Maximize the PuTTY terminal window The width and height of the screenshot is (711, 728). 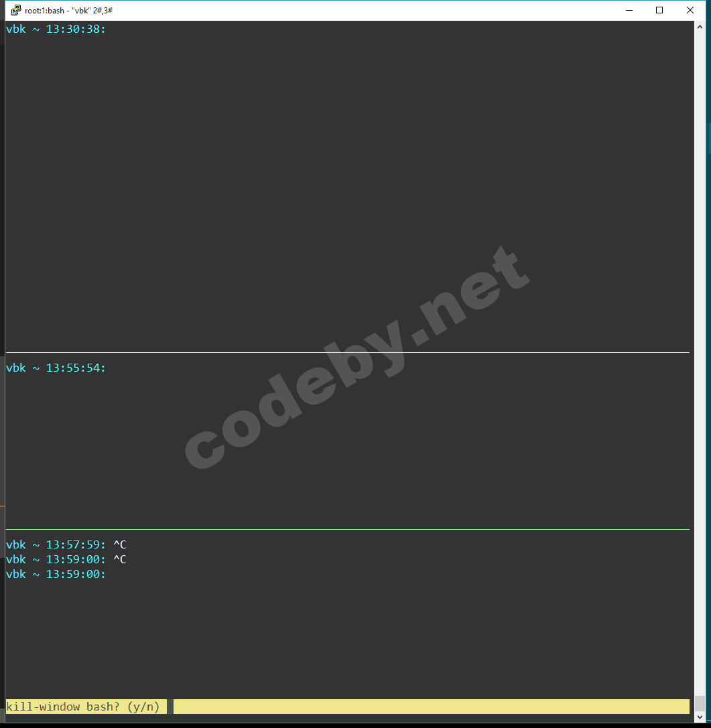tap(659, 10)
